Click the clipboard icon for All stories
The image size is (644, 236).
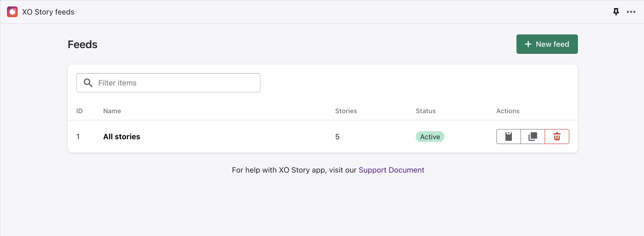pos(508,137)
